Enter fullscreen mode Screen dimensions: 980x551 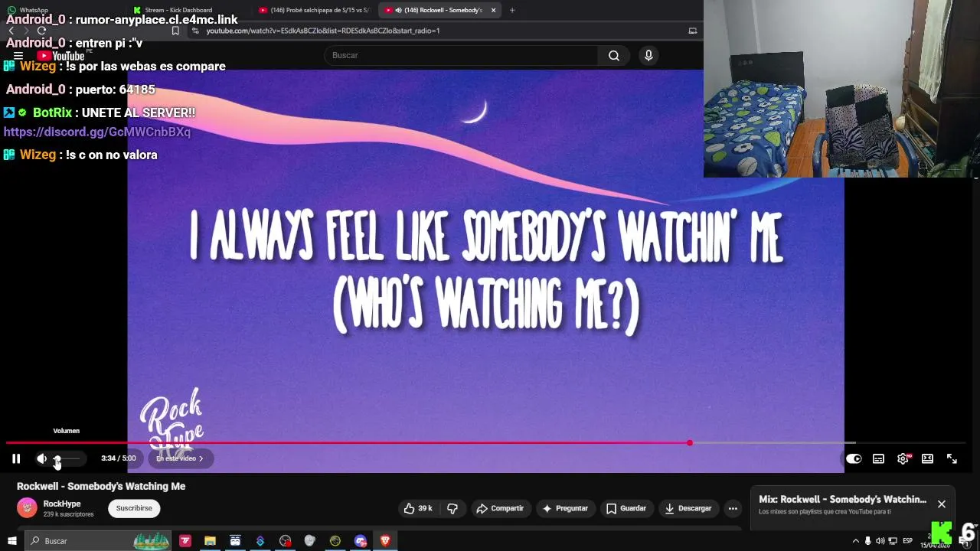click(x=952, y=458)
